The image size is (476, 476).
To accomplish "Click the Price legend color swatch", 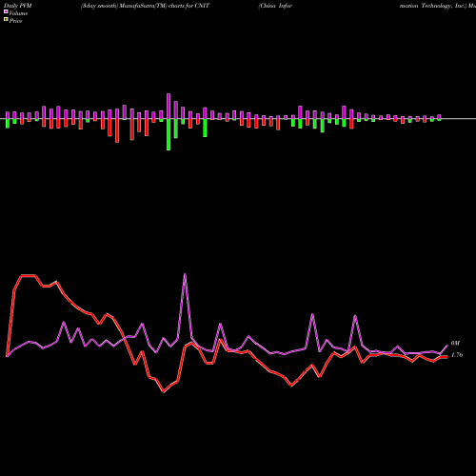I will [6, 20].
